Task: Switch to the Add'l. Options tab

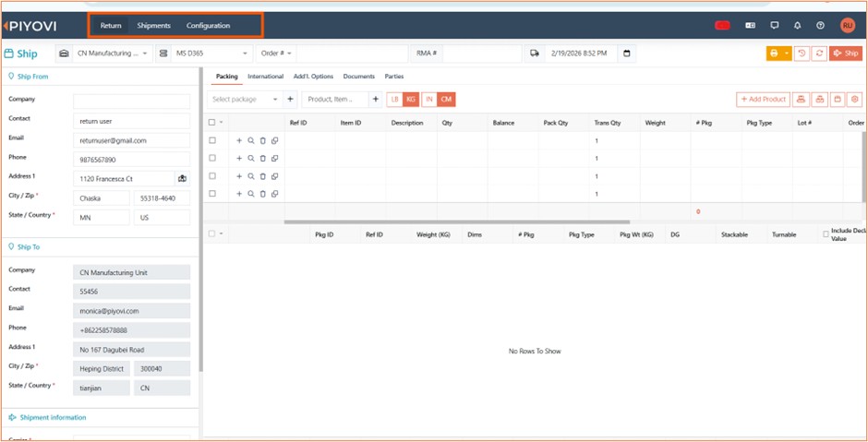Action: (x=313, y=77)
